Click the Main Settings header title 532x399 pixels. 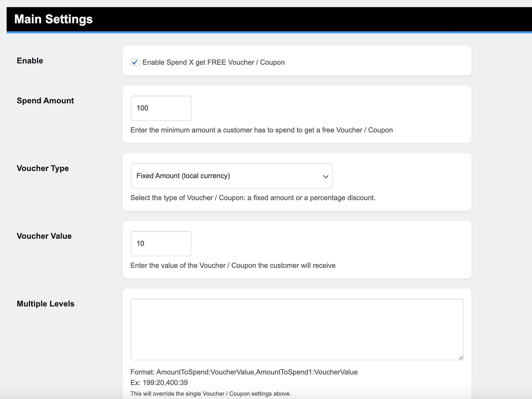pyautogui.click(x=54, y=19)
